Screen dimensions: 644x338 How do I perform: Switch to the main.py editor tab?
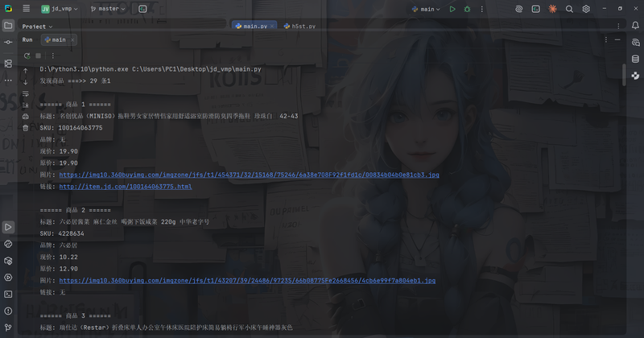tap(254, 26)
